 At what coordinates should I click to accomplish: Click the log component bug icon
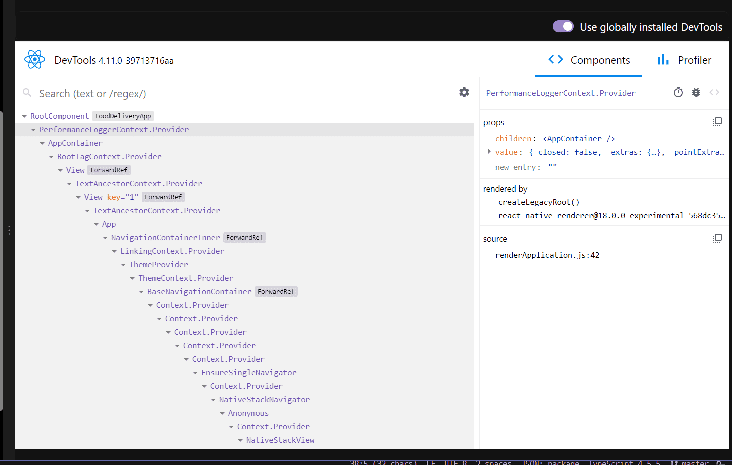coord(696,92)
